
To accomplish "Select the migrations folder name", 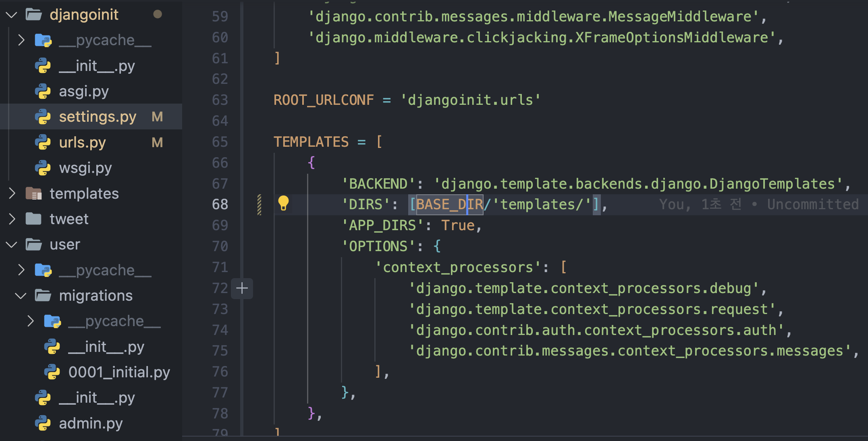I will tap(96, 296).
